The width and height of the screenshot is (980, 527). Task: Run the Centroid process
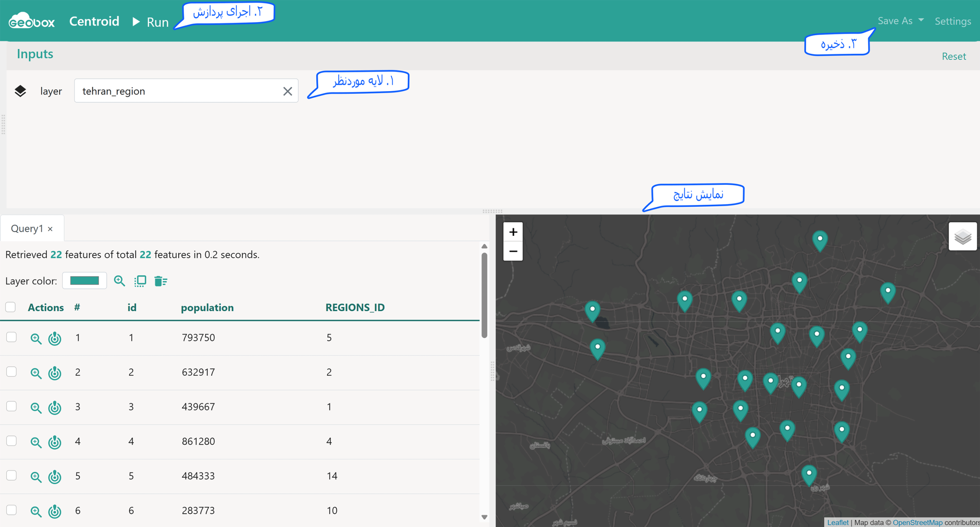(150, 22)
